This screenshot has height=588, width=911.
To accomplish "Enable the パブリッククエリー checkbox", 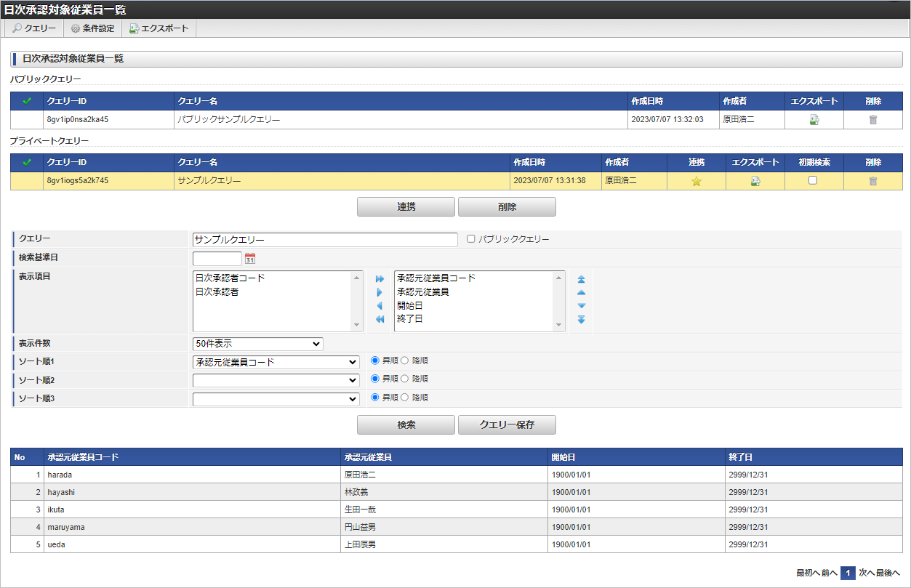I will click(470, 239).
